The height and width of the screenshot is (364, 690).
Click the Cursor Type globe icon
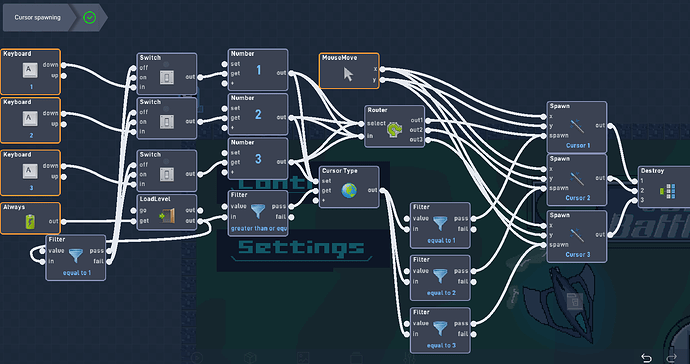click(349, 191)
